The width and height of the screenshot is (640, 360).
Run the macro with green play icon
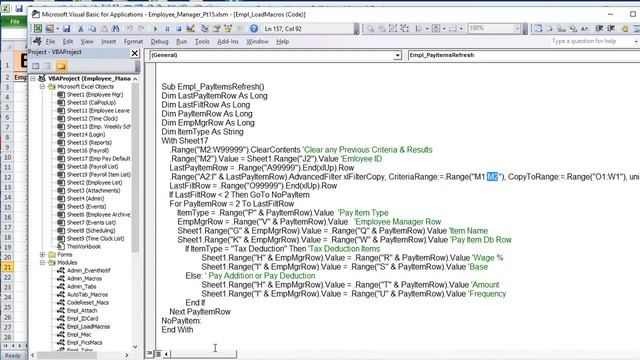coord(155,29)
